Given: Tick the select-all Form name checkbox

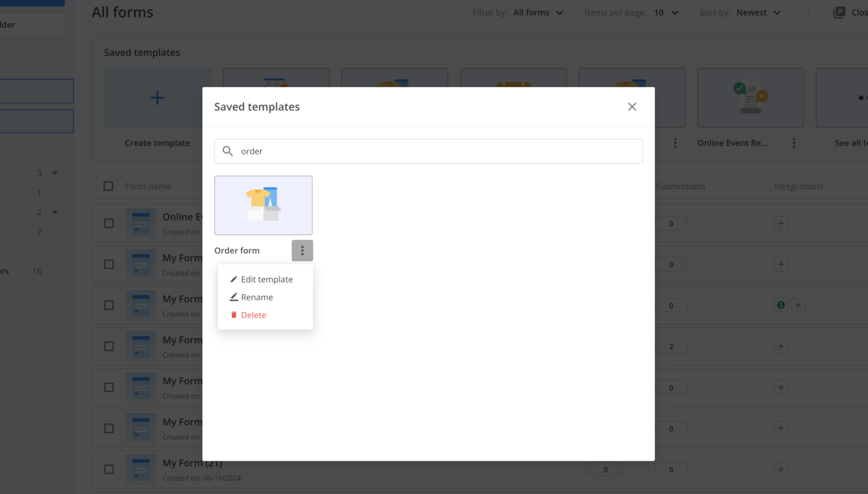Looking at the screenshot, I should click(108, 186).
